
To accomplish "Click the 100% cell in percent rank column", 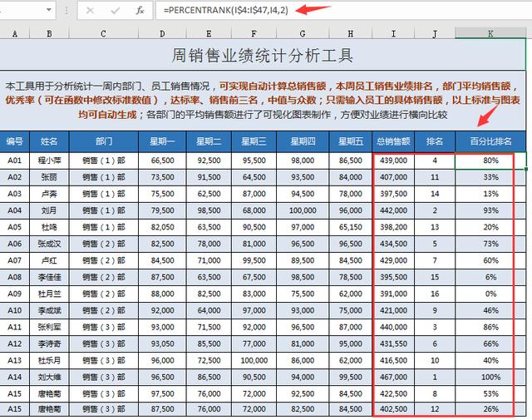I will [490, 376].
